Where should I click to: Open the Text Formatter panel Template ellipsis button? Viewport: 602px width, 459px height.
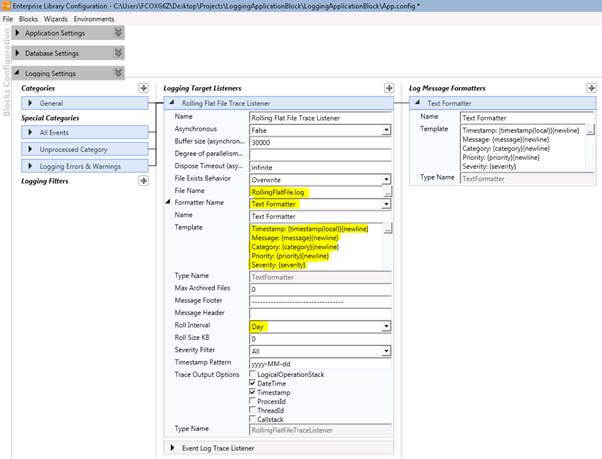pyautogui.click(x=590, y=130)
